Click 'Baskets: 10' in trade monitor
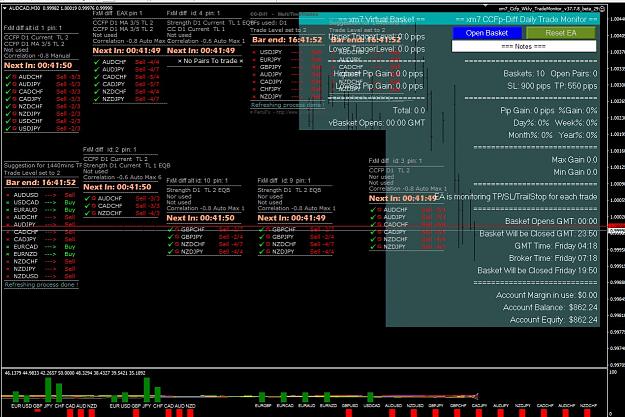The width and height of the screenshot is (625, 417). [x=524, y=74]
